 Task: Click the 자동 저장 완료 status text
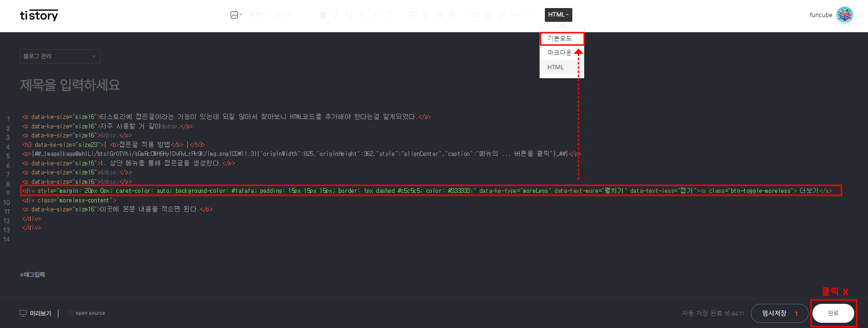pos(713,313)
